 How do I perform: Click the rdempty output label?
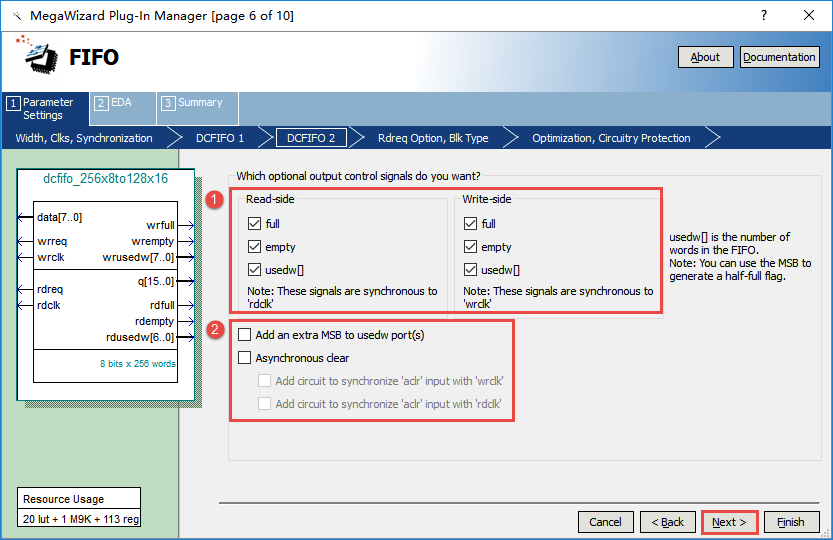click(155, 321)
